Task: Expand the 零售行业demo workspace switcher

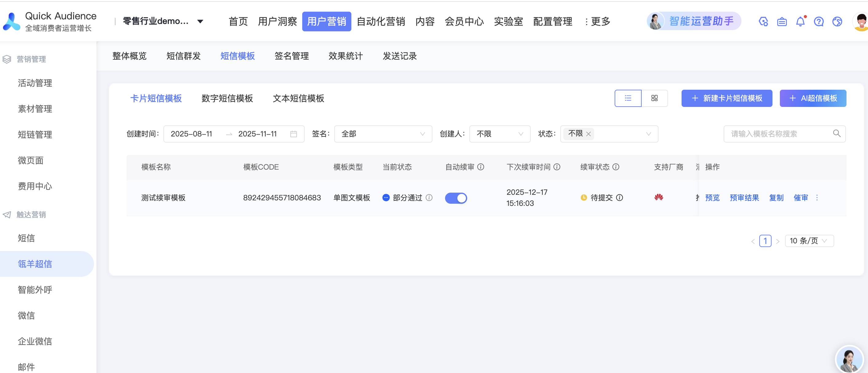Action: pos(200,21)
